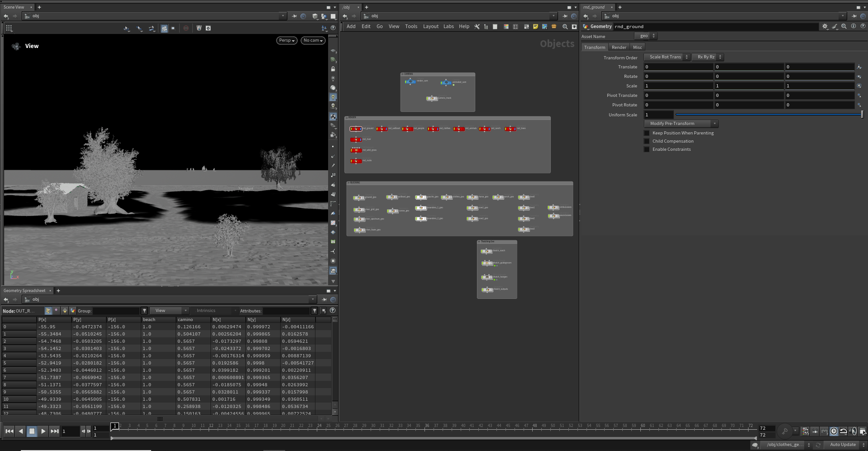868x451 pixels.
Task: Check the Enable Constraints box
Action: coord(647,149)
